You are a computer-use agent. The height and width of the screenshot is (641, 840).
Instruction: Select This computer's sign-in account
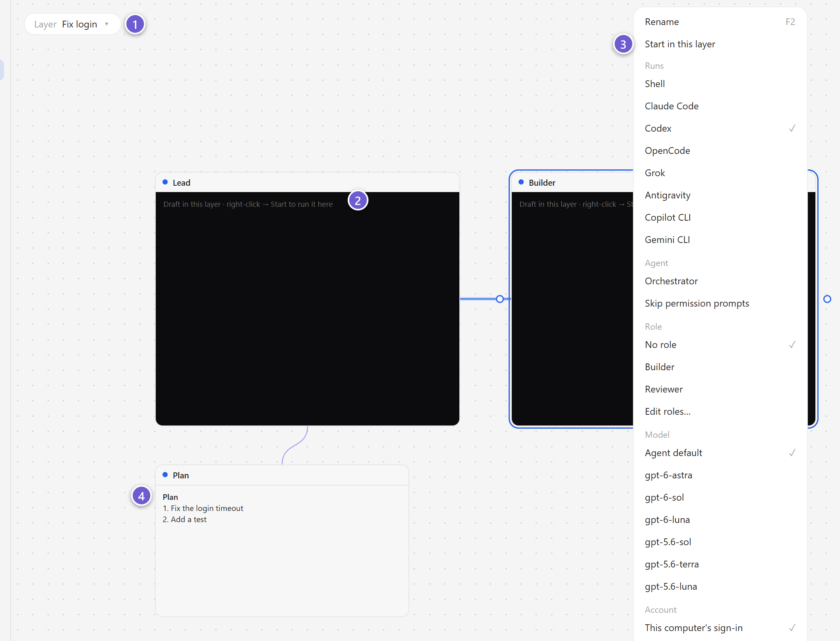pos(720,628)
